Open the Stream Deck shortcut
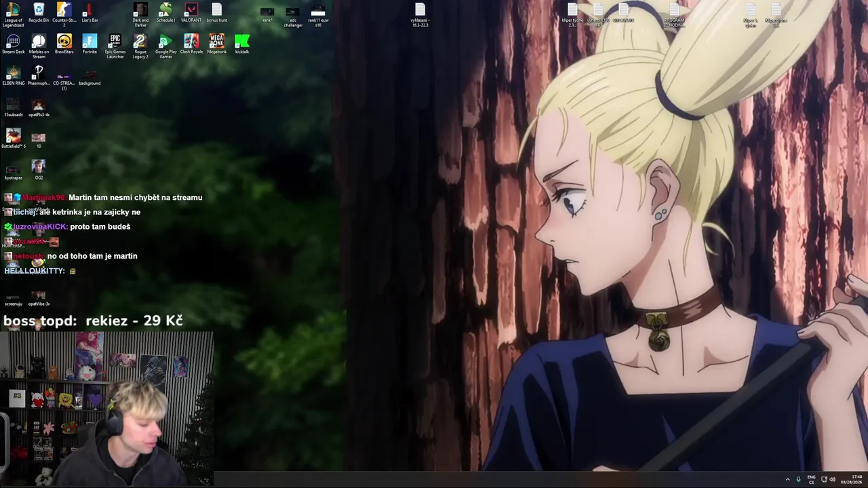This screenshot has width=868, height=488. point(13,44)
